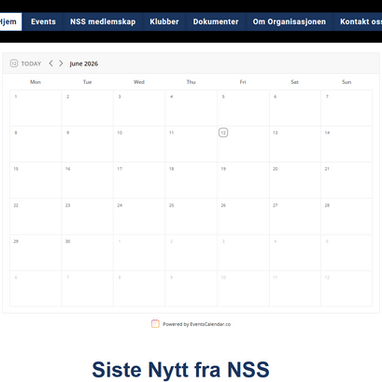Select June 22 in the calendar
This screenshot has width=382, height=382.
pyautogui.click(x=35, y=217)
